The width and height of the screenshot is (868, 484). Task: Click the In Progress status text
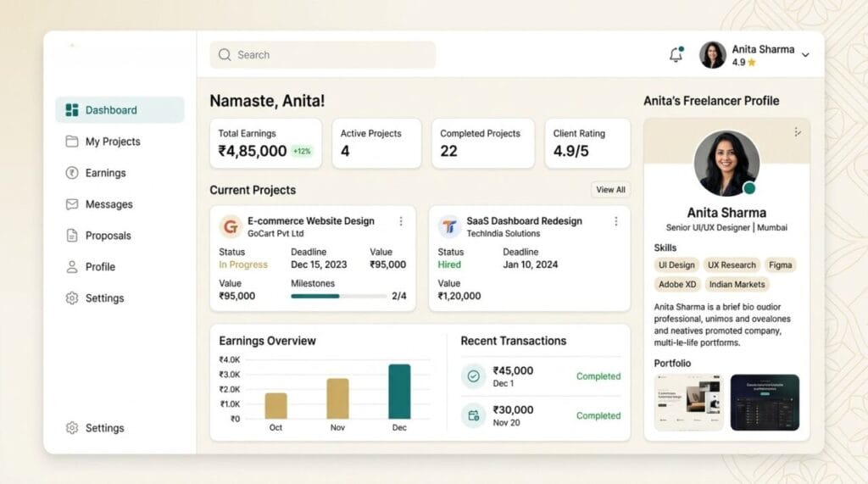coord(243,264)
